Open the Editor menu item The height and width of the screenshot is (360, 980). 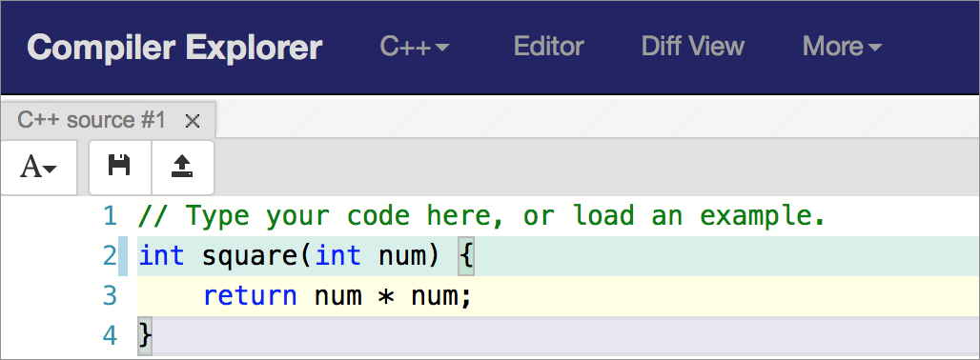(x=549, y=47)
